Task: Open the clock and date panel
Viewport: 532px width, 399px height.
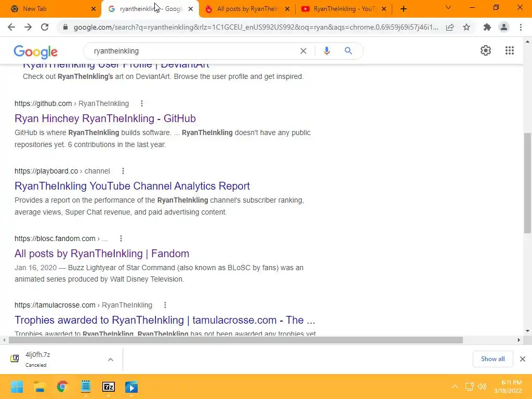Action: pyautogui.click(x=508, y=387)
